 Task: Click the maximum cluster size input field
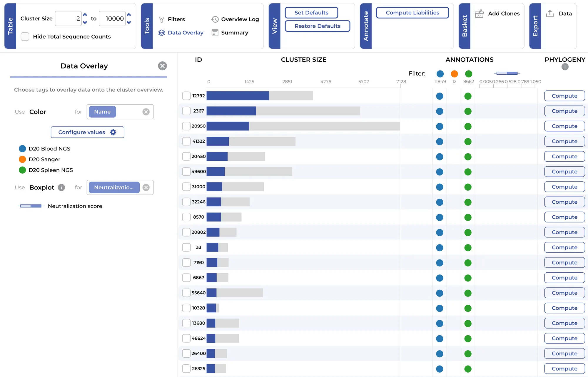112,19
